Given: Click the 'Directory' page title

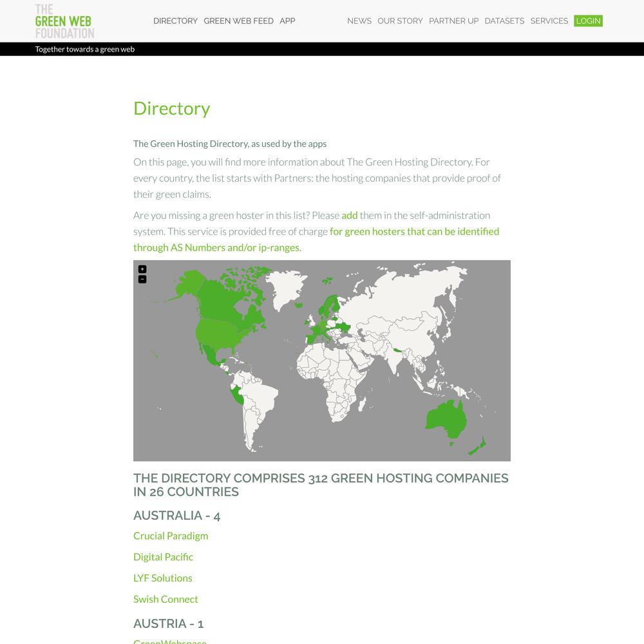Looking at the screenshot, I should [172, 108].
